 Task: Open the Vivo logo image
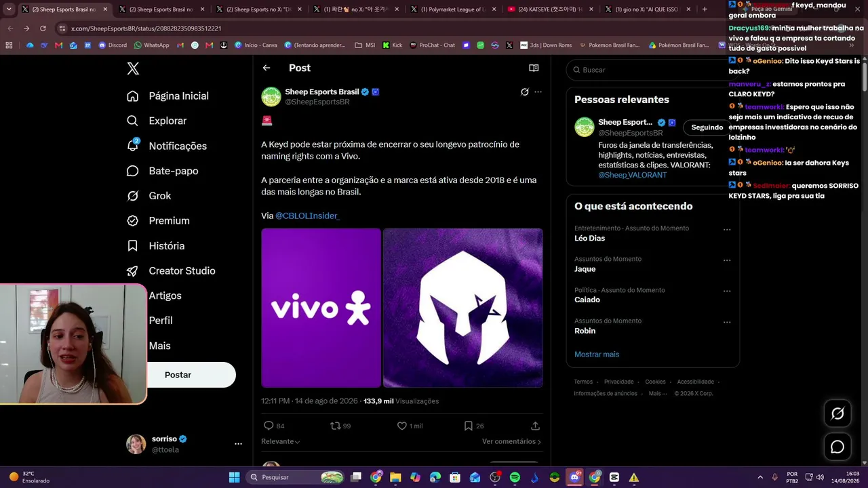coord(321,308)
